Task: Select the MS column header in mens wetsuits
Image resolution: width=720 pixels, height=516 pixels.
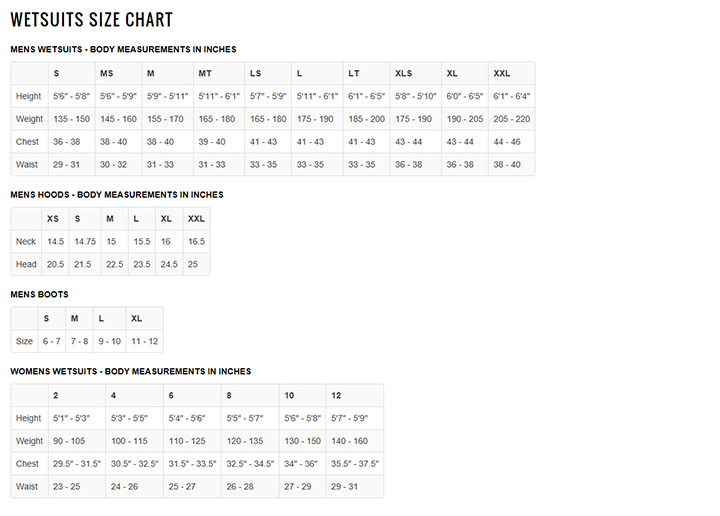Action: click(x=107, y=73)
